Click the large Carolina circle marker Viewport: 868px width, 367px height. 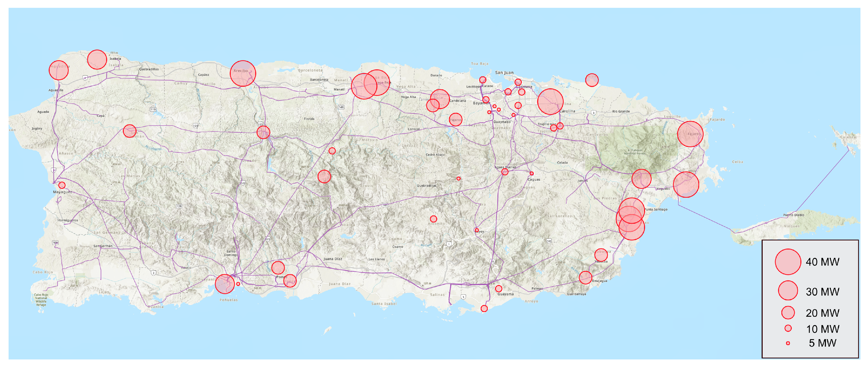(550, 101)
